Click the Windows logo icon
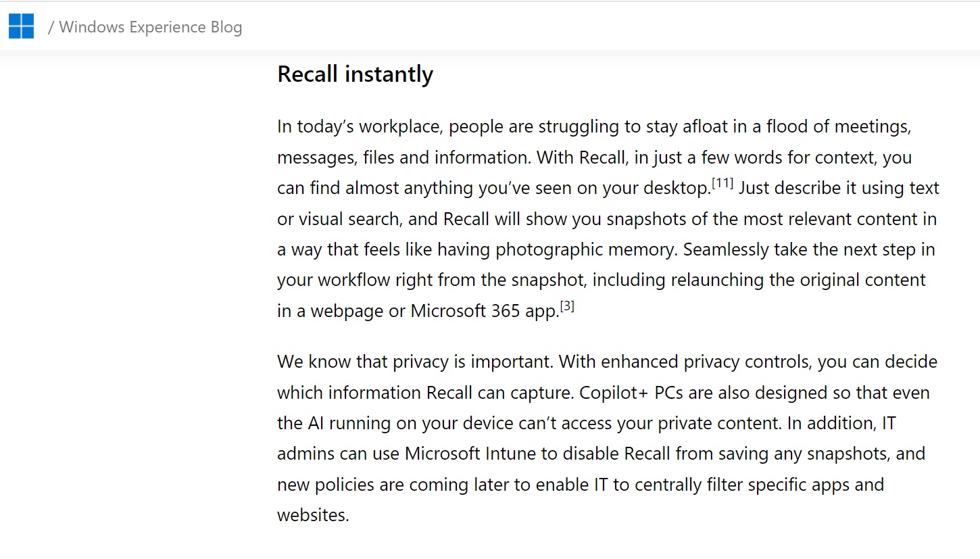Viewport: 980px width, 559px height. tap(21, 26)
